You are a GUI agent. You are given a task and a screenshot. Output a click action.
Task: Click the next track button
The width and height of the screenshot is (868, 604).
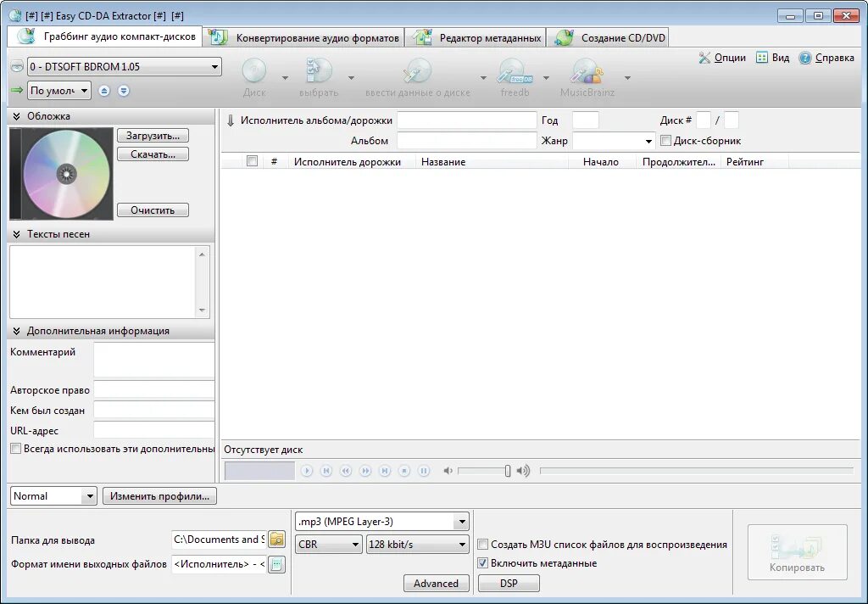[x=385, y=471]
